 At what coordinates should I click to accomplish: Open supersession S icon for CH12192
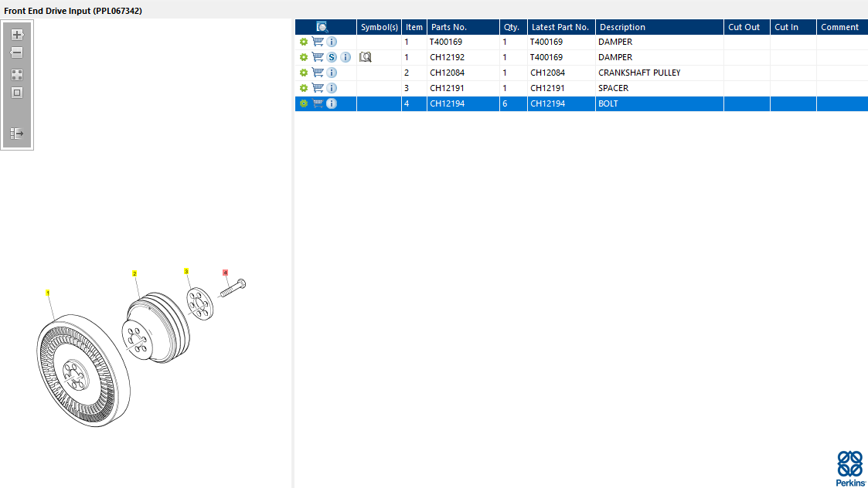point(332,57)
